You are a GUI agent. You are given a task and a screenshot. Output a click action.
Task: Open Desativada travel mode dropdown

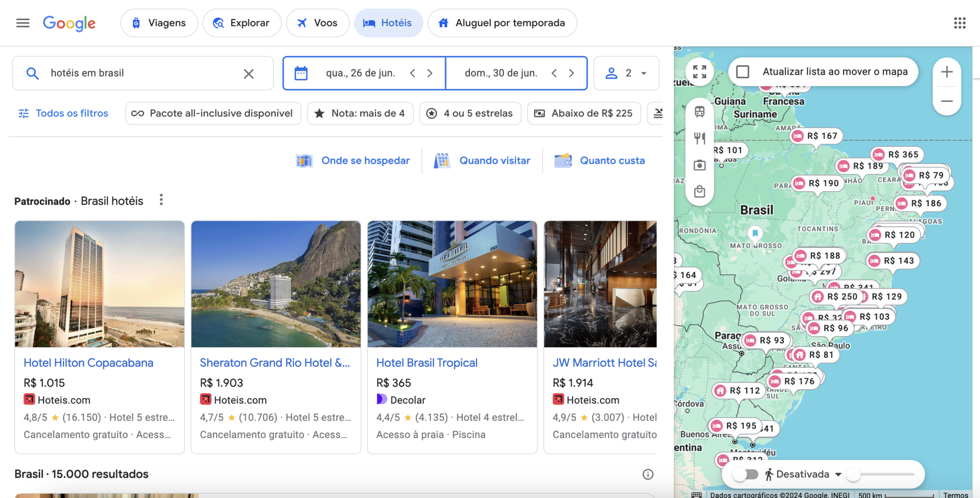803,475
